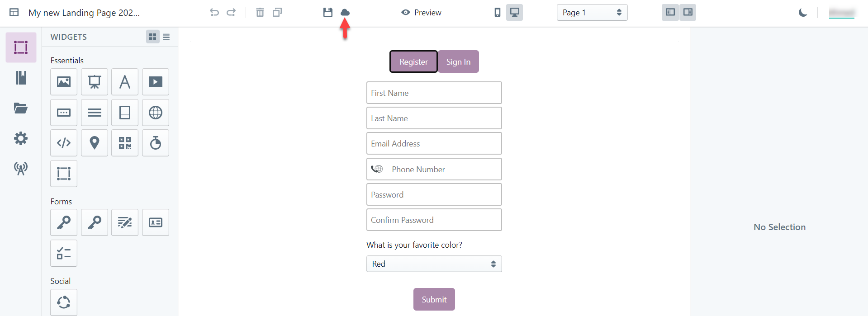Add the Video player widget
868x316 pixels.
coord(155,82)
